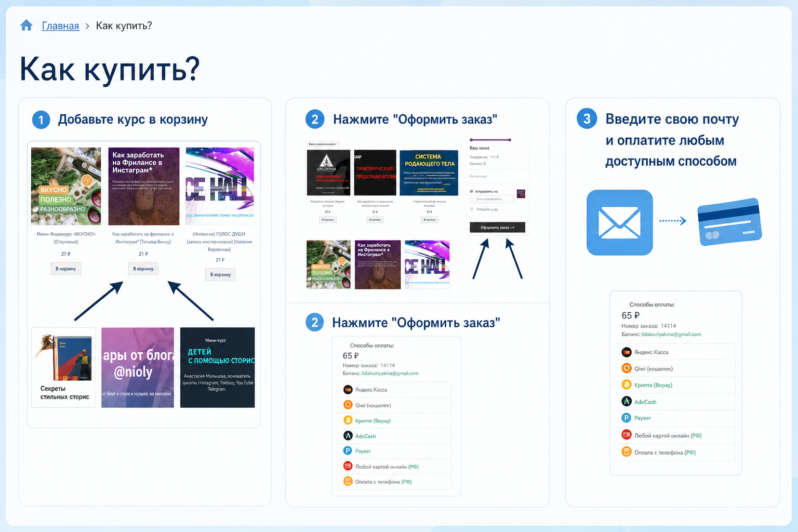Click the blue envelope mail icon

coord(619,222)
